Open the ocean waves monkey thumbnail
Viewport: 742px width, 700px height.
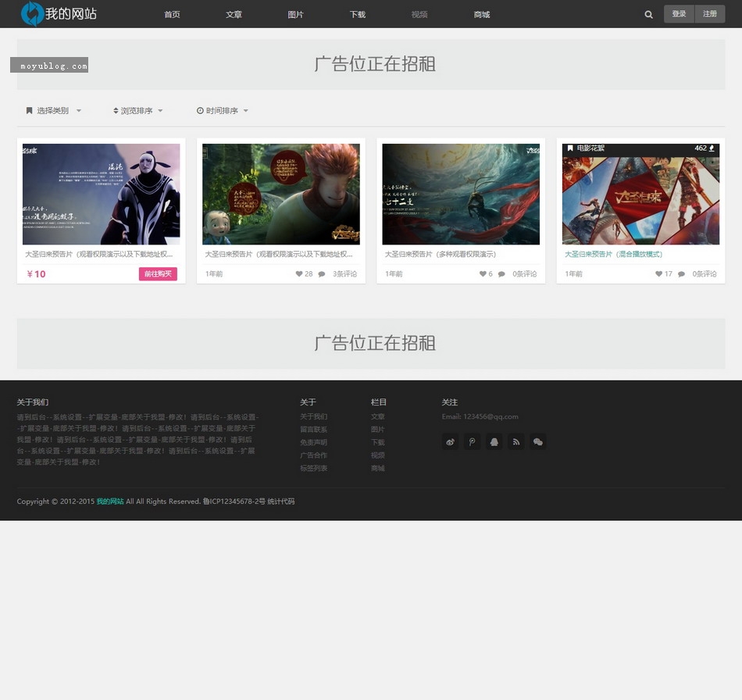click(461, 194)
